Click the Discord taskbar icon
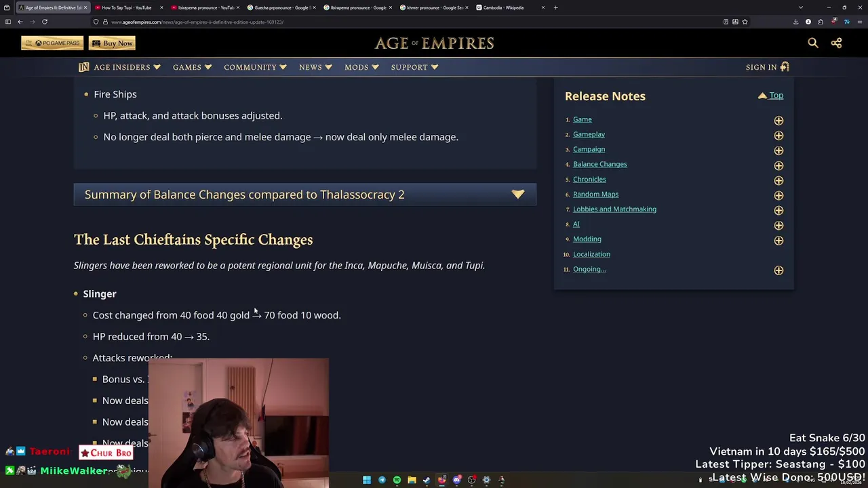Image resolution: width=868 pixels, height=488 pixels. (x=456, y=480)
